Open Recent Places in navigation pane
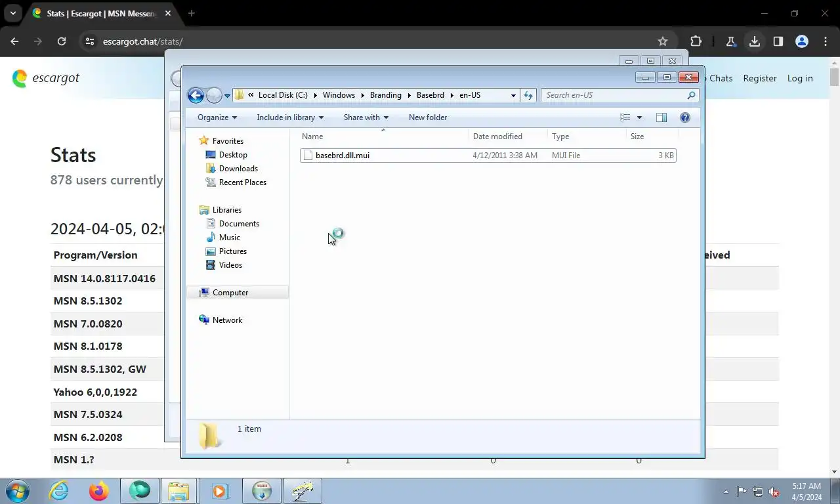The height and width of the screenshot is (504, 840). pyautogui.click(x=242, y=182)
